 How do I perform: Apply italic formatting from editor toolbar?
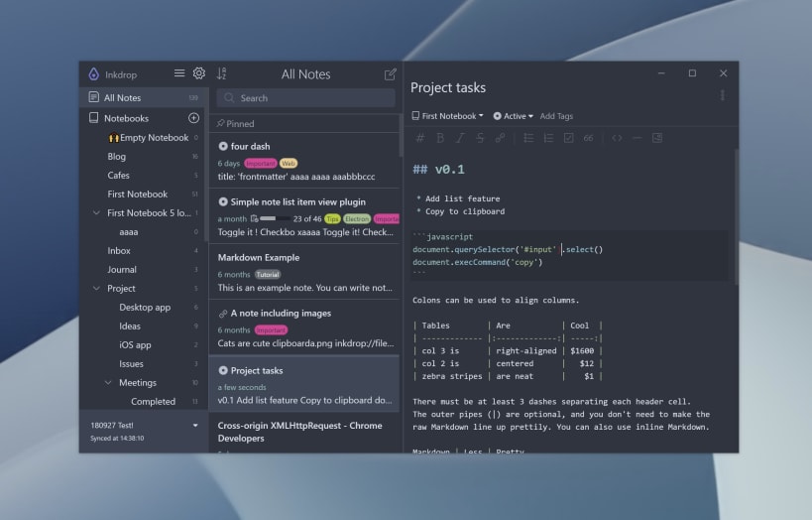click(460, 138)
